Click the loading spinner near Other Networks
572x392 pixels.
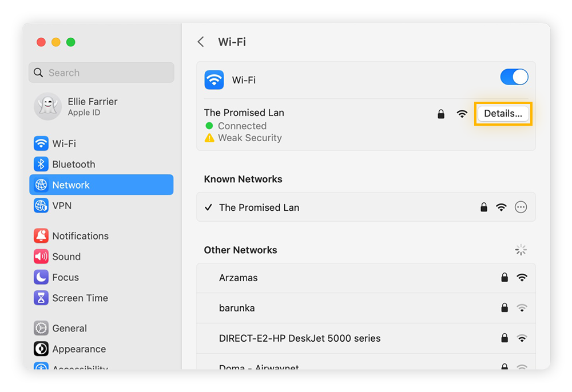[521, 250]
